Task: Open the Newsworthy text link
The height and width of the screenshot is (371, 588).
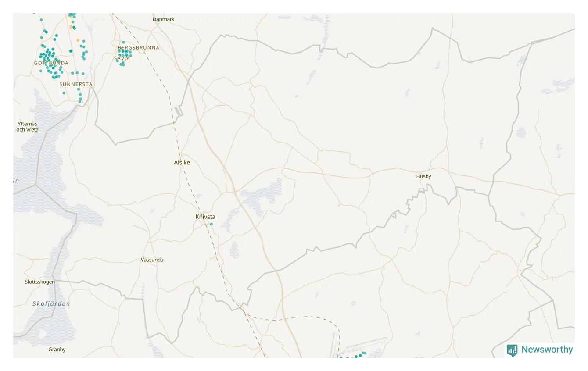Action: coord(547,350)
